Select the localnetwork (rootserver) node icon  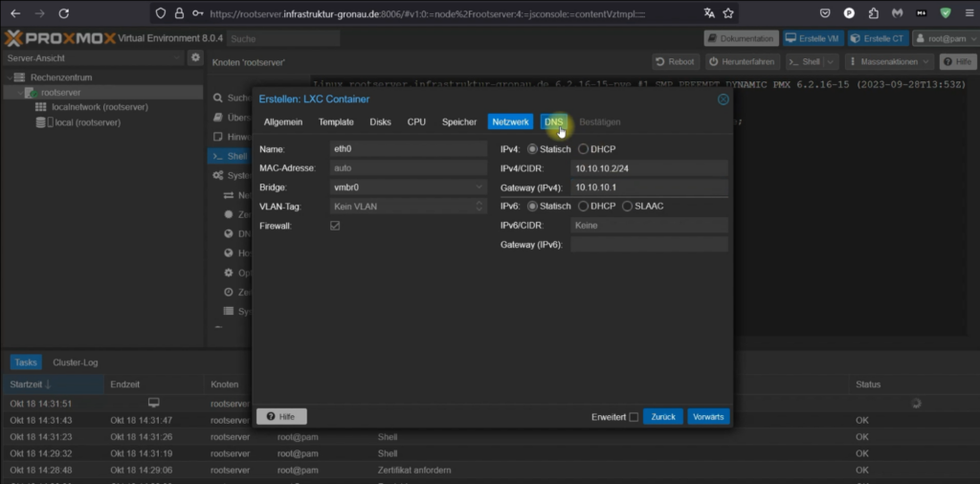point(41,107)
